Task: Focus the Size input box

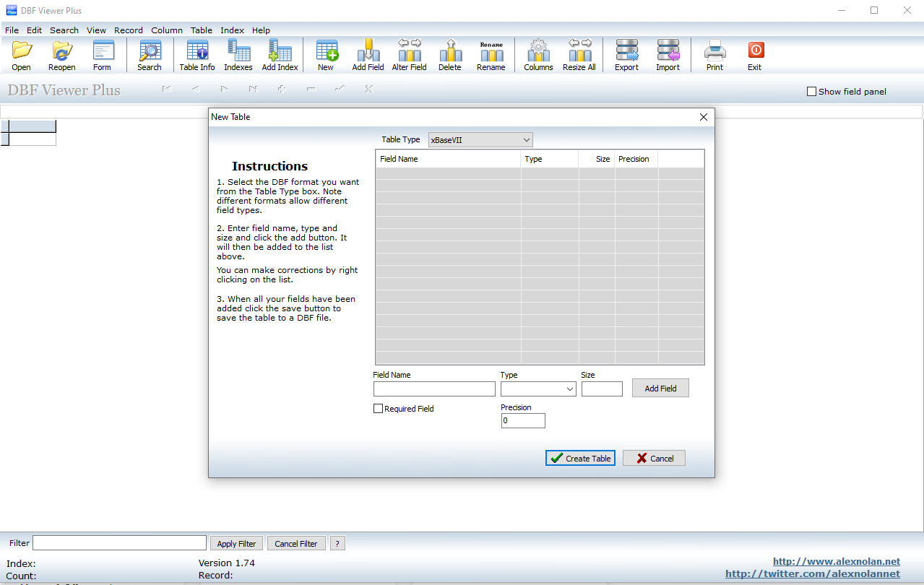Action: click(x=602, y=389)
